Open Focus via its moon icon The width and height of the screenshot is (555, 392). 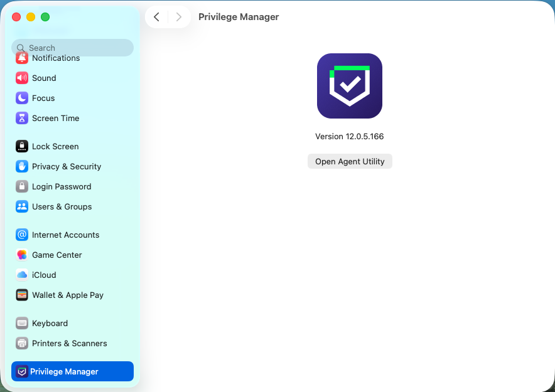[22, 98]
